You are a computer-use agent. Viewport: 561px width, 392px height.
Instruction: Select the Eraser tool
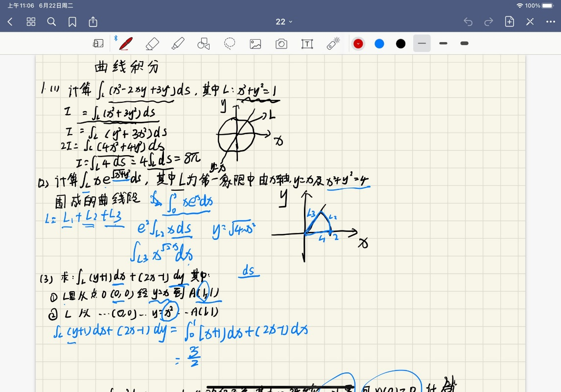[152, 44]
